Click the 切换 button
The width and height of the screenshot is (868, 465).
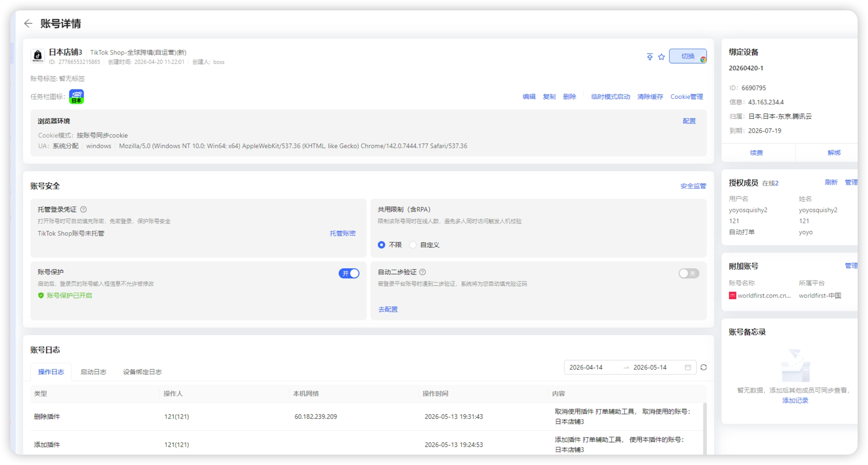pos(688,56)
